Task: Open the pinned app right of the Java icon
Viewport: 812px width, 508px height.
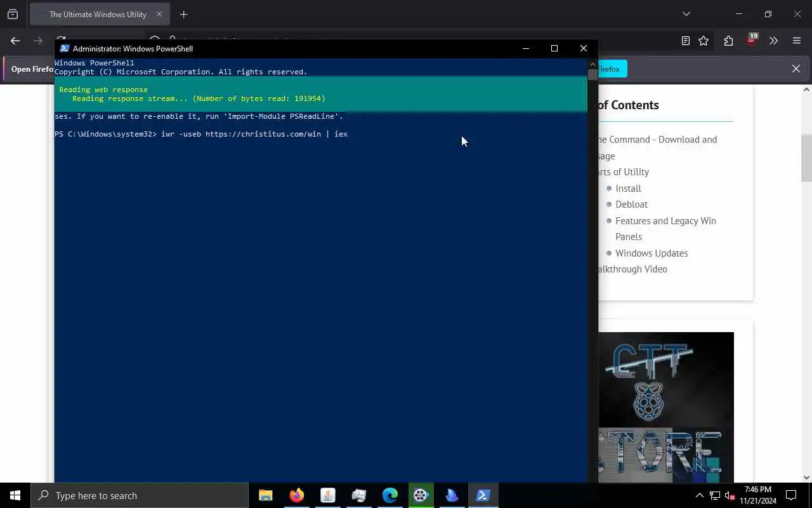Action: click(359, 495)
